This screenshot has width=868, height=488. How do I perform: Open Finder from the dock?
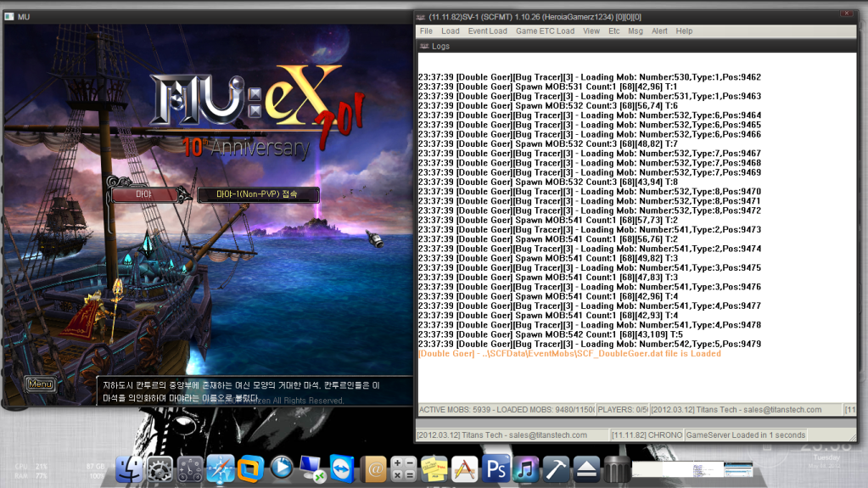[x=129, y=468]
